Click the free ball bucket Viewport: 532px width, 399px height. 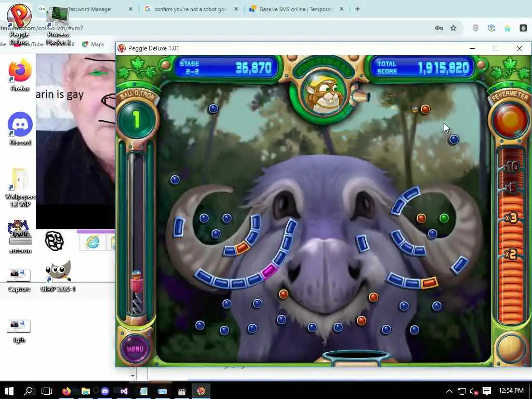[355, 358]
